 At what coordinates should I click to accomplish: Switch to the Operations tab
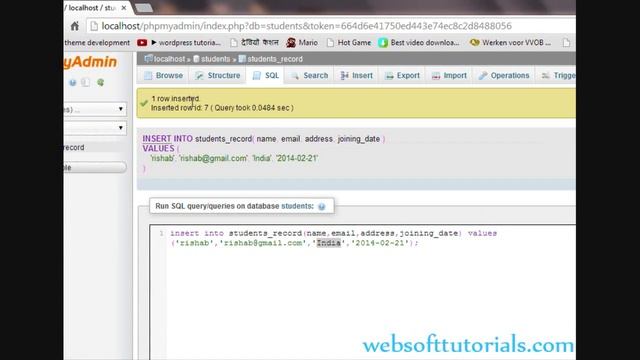point(504,76)
